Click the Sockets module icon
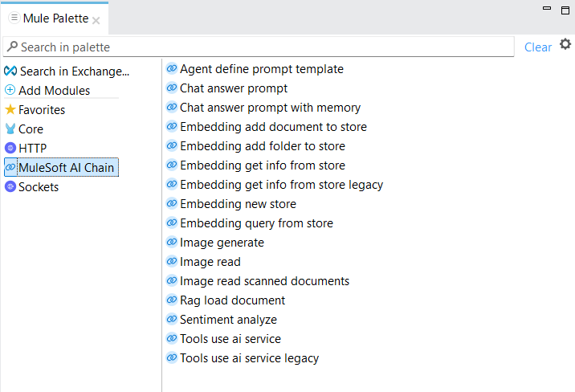575x392 pixels. 10,186
